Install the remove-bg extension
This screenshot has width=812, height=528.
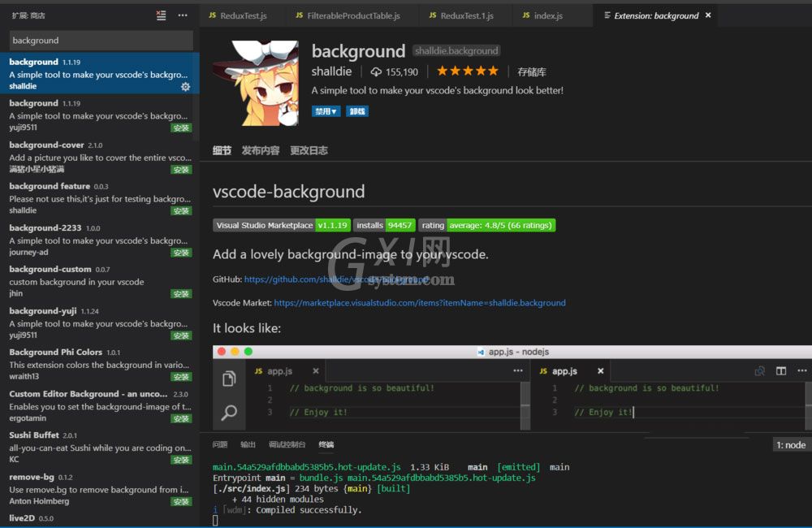point(181,501)
